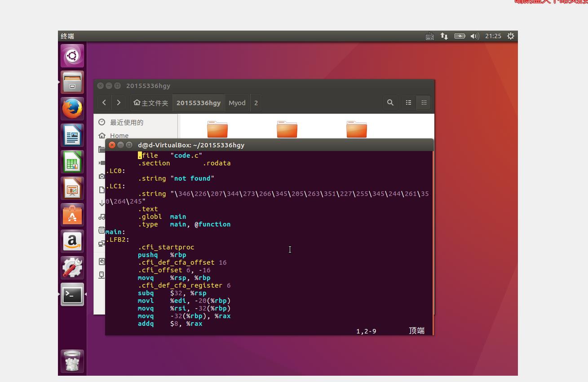Select path bar segment 2
588x382 pixels.
point(256,103)
